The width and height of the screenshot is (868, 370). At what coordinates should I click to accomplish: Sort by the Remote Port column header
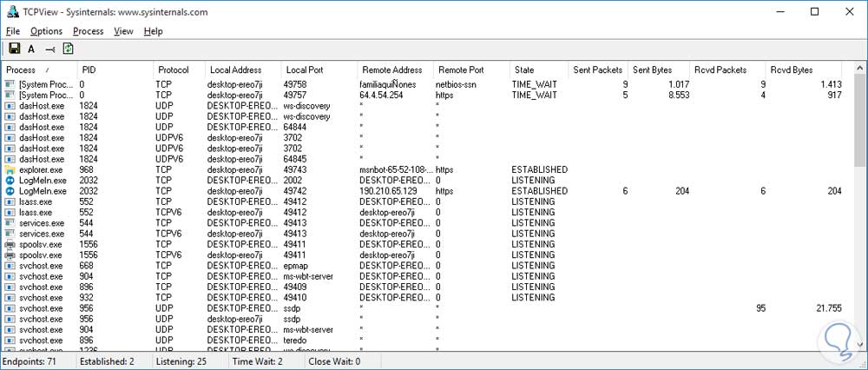[471, 69]
